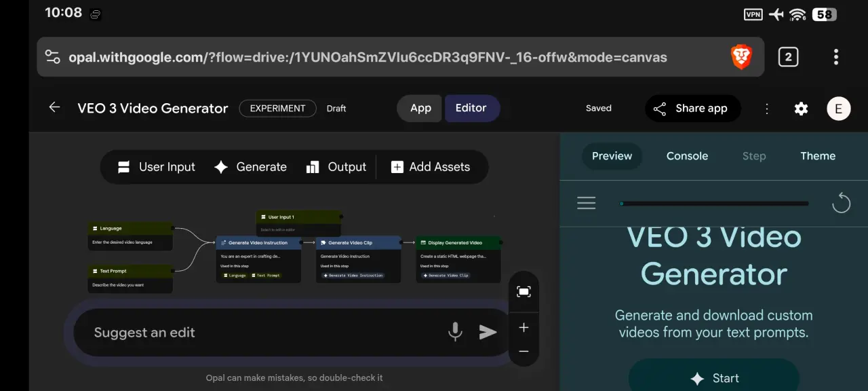The height and width of the screenshot is (391, 868).
Task: Click the Generate Video Instruction node icon
Action: (x=224, y=242)
